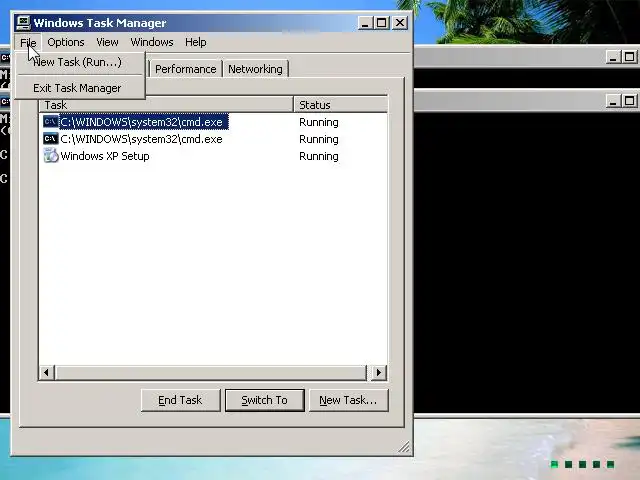Open the Windows menu
The height and width of the screenshot is (480, 640).
click(x=152, y=42)
